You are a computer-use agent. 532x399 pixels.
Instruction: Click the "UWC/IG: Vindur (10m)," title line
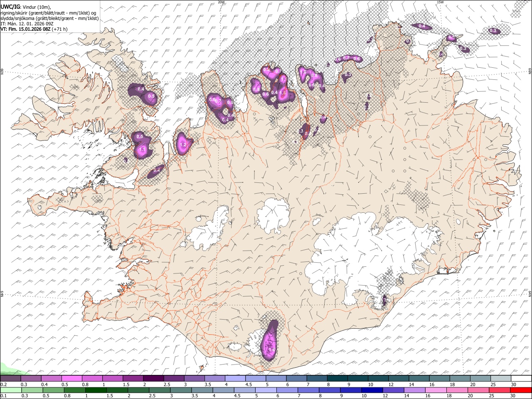pos(25,7)
